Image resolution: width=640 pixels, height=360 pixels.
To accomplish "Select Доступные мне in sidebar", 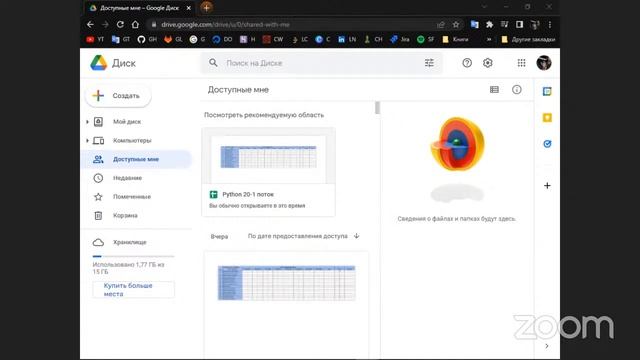I will pos(137,159).
